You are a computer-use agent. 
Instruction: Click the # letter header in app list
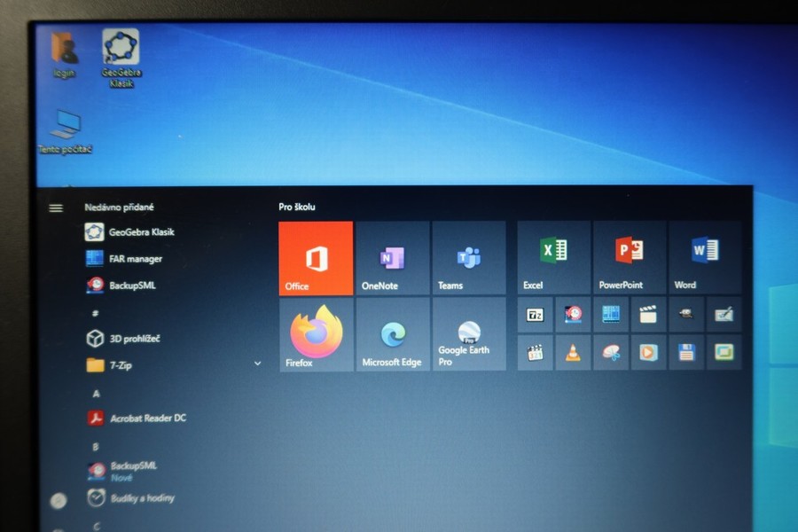pos(95,313)
